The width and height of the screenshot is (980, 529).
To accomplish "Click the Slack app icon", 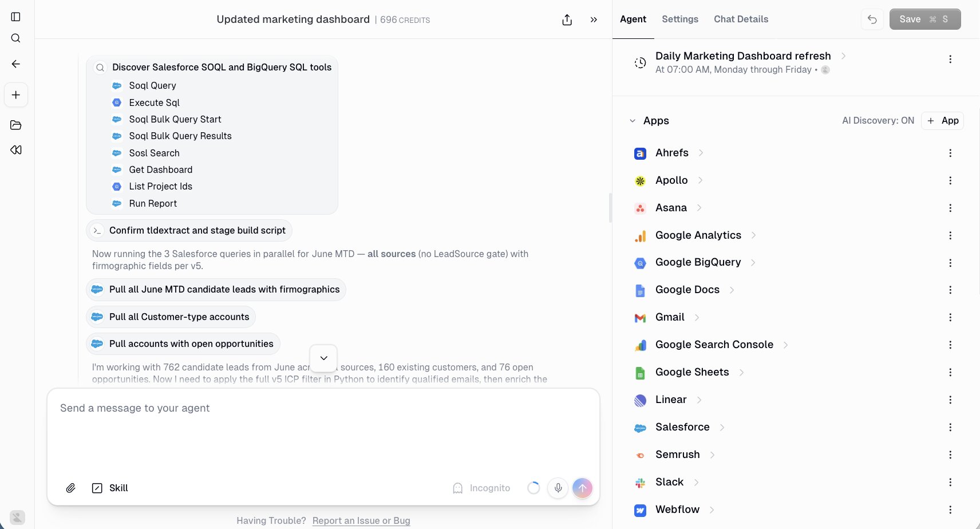I will coord(641,483).
